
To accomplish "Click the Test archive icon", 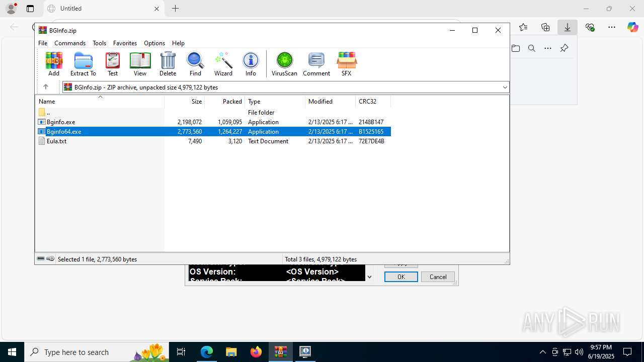I will click(x=113, y=64).
